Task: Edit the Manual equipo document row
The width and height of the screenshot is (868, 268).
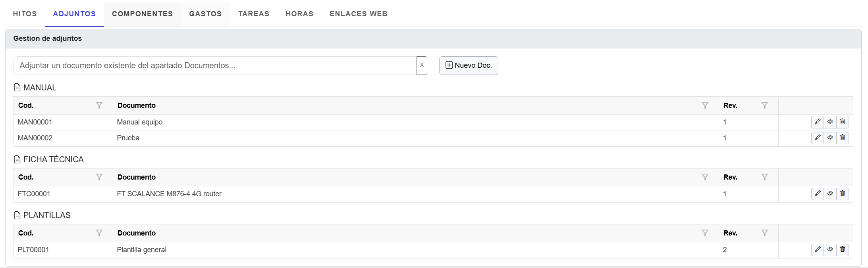Action: pos(817,122)
